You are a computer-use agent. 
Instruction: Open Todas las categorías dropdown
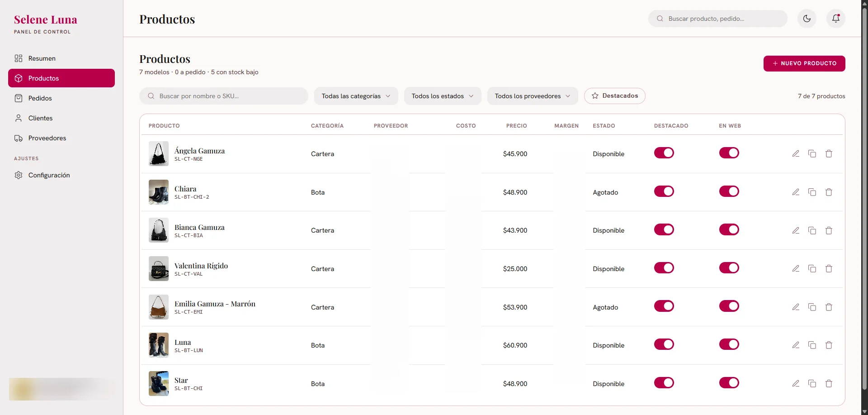coord(356,96)
